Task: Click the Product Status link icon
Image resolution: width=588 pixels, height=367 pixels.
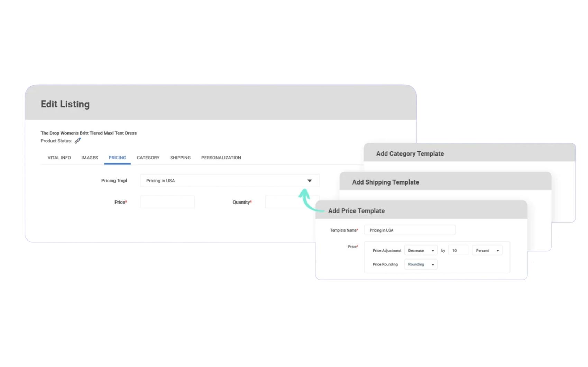Action: [77, 140]
